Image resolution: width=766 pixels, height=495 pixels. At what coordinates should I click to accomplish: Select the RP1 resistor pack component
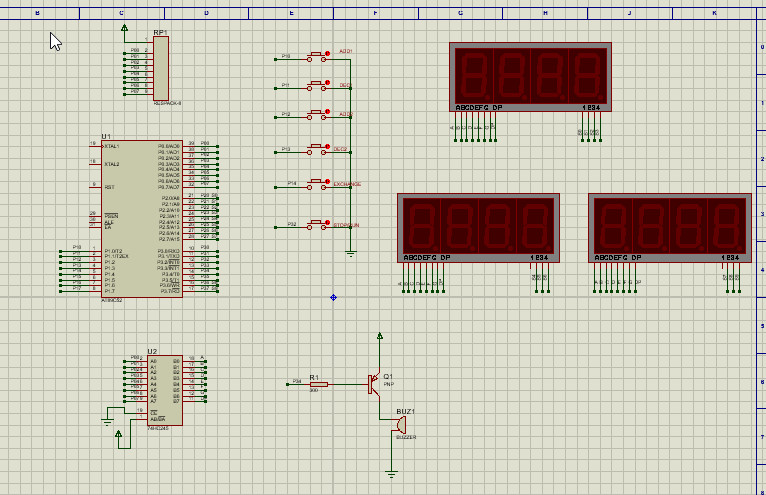point(161,68)
